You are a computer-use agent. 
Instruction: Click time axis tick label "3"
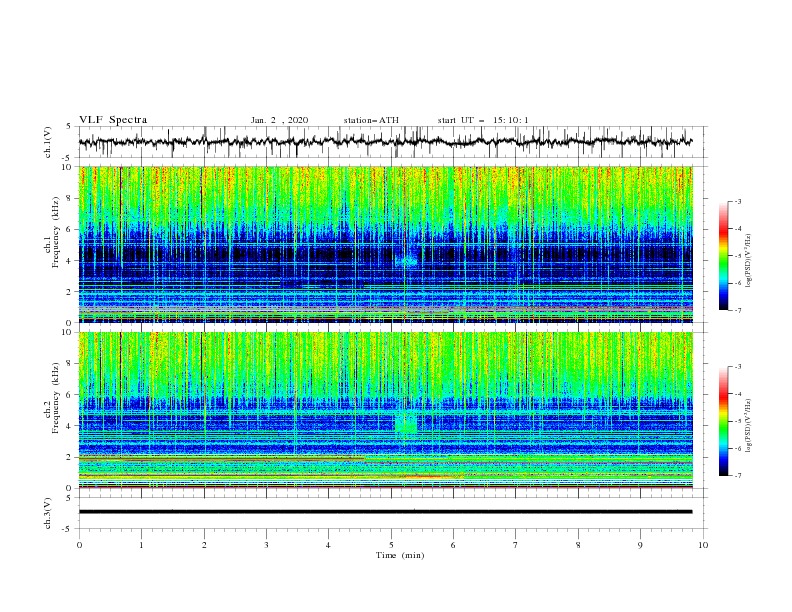coord(266,545)
